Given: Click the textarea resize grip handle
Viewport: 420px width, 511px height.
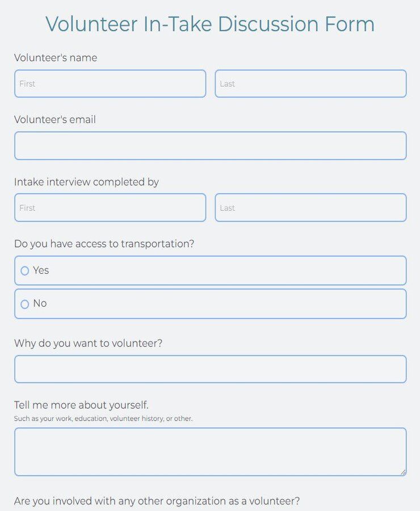Looking at the screenshot, I should (402, 470).
